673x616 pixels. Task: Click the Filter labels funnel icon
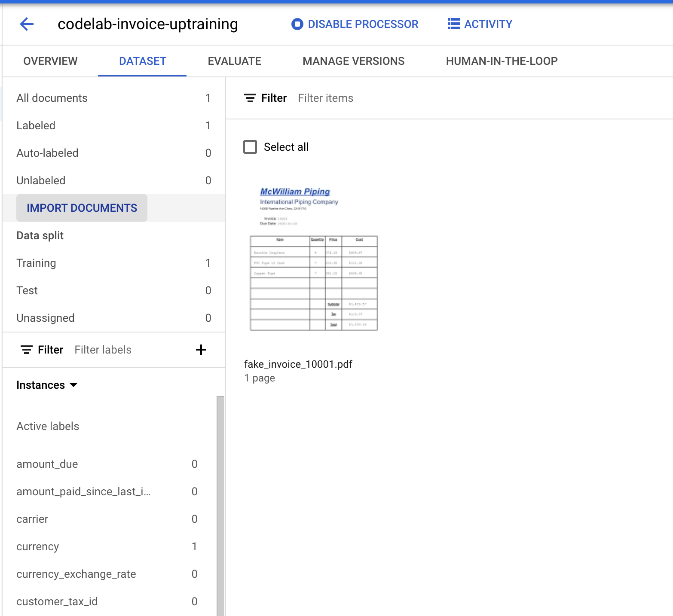(28, 350)
